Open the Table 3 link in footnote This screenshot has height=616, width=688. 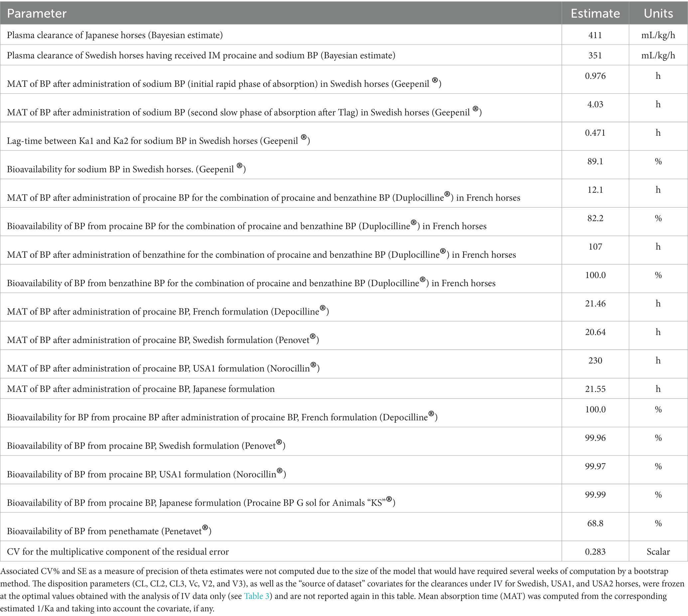click(257, 596)
